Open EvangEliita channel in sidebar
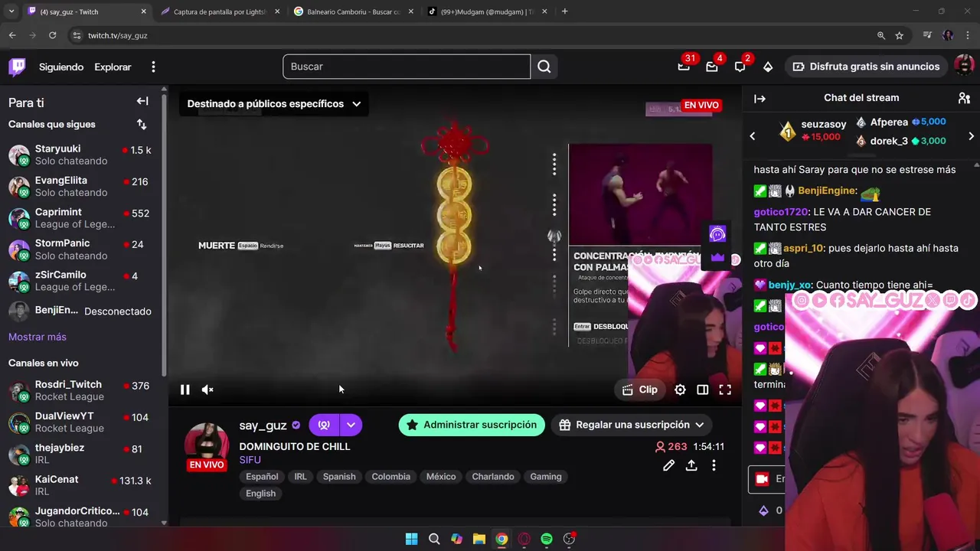Screen dimensions: 980x551 coord(80,186)
